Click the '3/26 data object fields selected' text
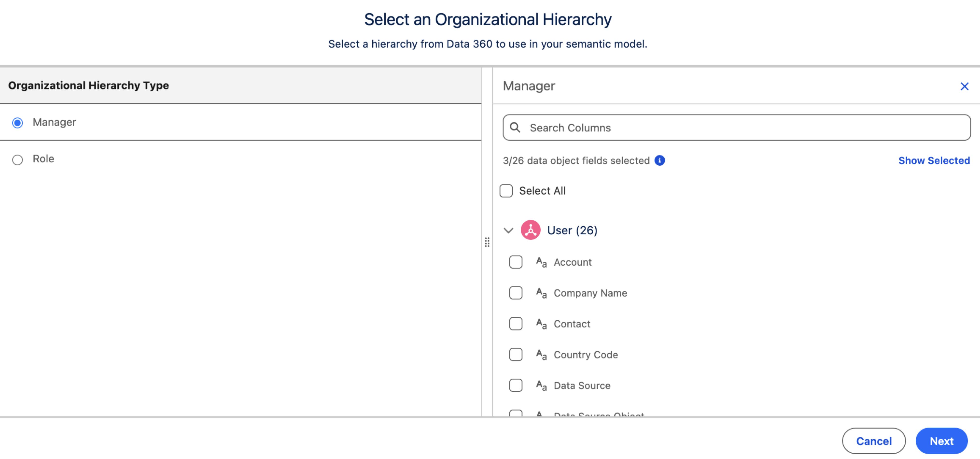Image resolution: width=980 pixels, height=459 pixels. (576, 161)
